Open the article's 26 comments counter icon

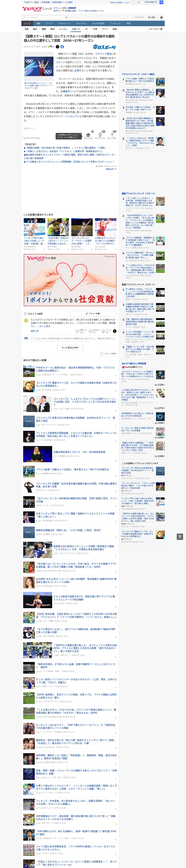44,47
